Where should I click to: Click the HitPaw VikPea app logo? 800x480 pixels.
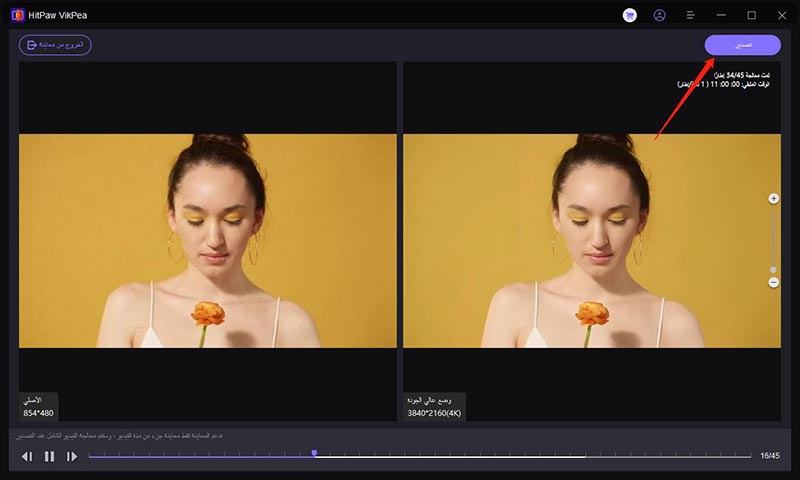[16, 15]
